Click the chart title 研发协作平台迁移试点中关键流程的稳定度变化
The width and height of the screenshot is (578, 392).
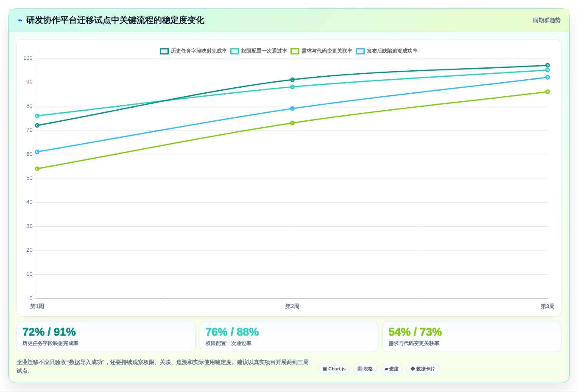[115, 20]
